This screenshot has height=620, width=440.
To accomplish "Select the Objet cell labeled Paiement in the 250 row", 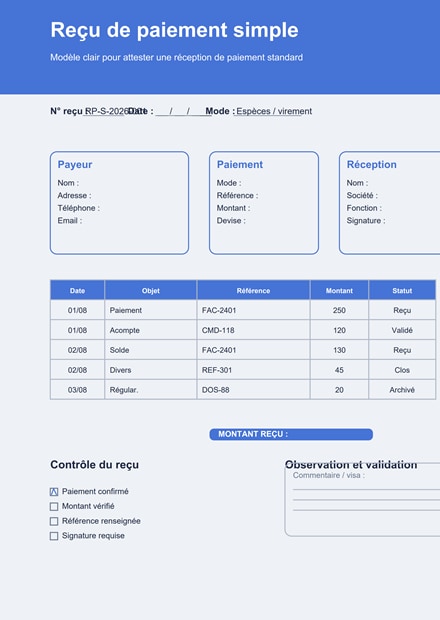I will coord(151,310).
